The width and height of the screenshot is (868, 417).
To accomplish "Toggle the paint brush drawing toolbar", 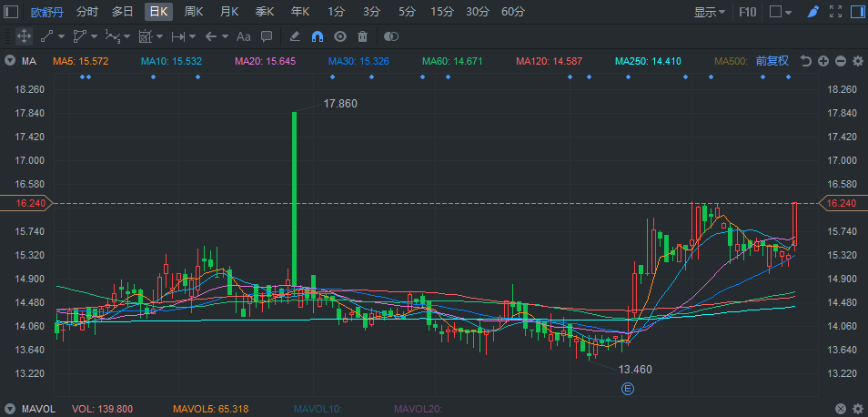I will (x=812, y=12).
